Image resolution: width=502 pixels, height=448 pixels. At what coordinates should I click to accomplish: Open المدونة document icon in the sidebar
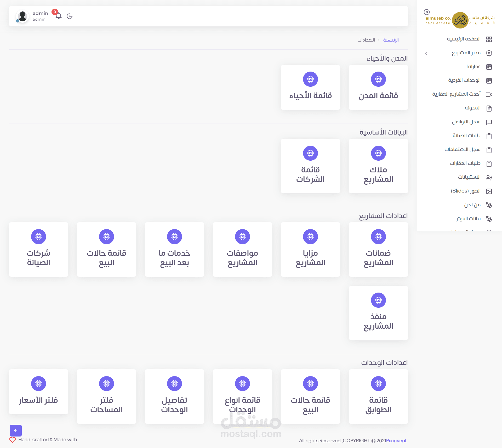[x=489, y=108]
